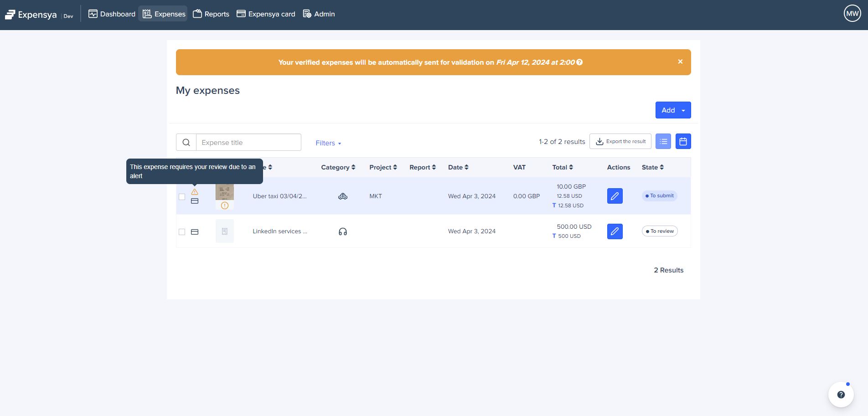The height and width of the screenshot is (416, 868).
Task: Click the info icon in validation banner
Action: [x=579, y=62]
